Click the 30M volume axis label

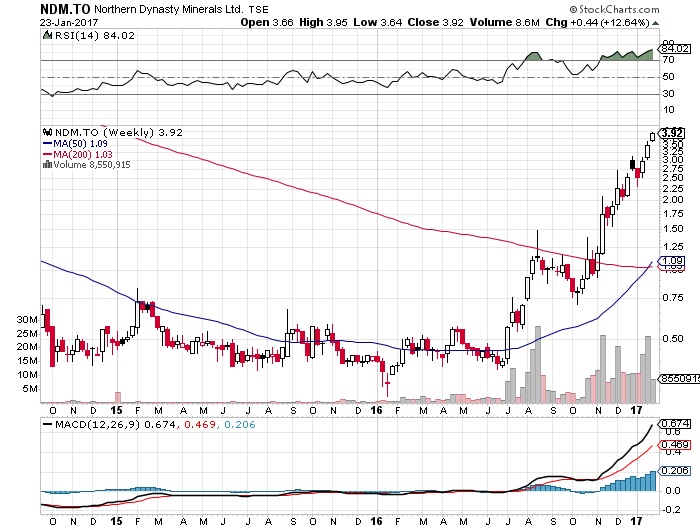(27, 320)
